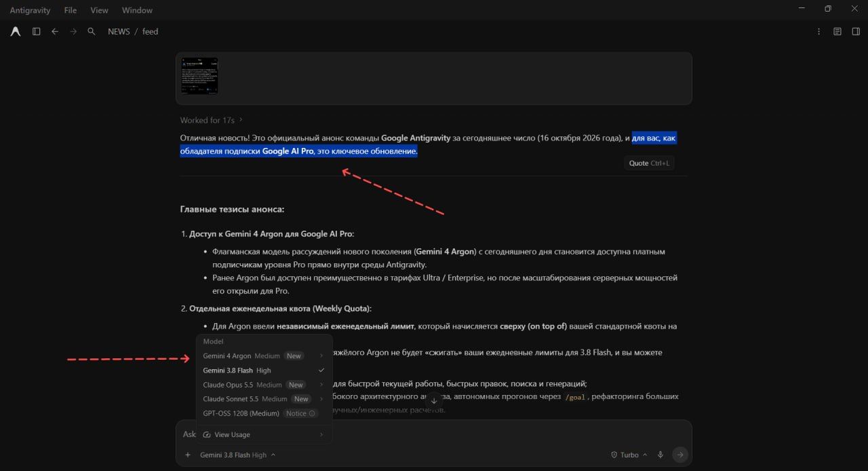Select the Claude Opus 5.5 model
The width and height of the screenshot is (868, 471).
click(x=264, y=385)
